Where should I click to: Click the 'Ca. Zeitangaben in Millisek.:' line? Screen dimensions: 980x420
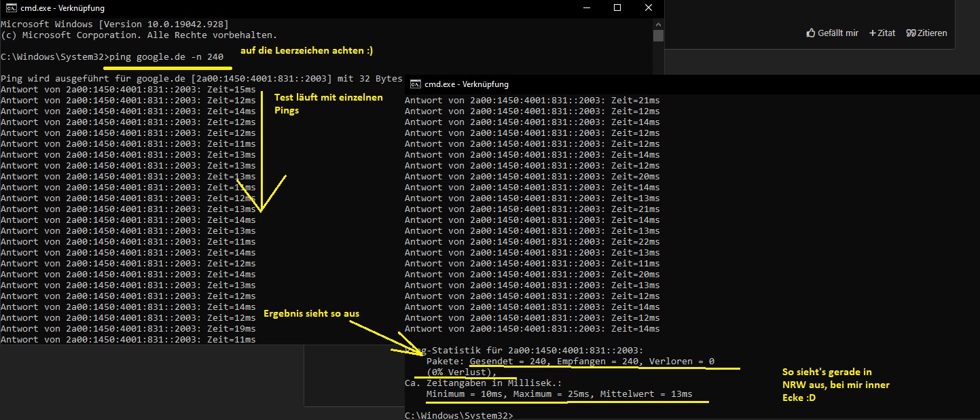(x=483, y=383)
